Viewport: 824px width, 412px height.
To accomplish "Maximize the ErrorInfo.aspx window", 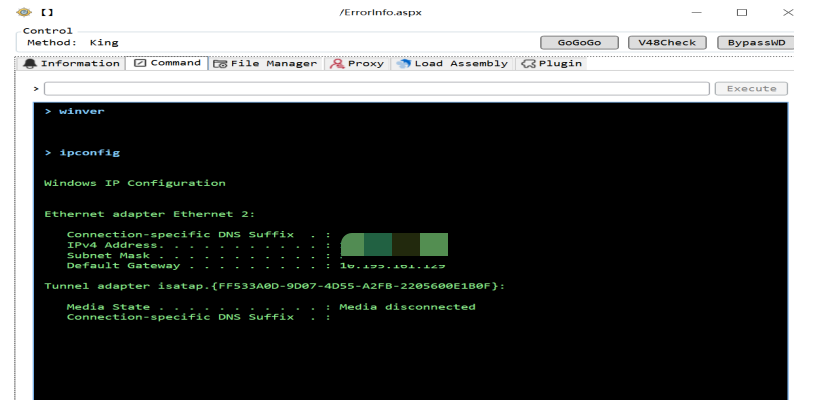I will [741, 12].
